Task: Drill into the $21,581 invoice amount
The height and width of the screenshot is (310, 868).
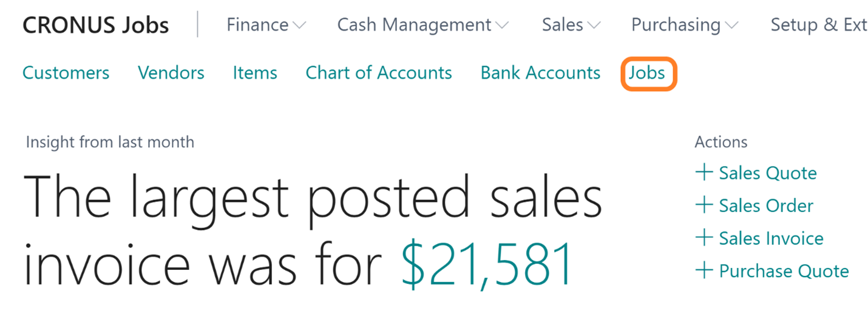Action: 487,265
